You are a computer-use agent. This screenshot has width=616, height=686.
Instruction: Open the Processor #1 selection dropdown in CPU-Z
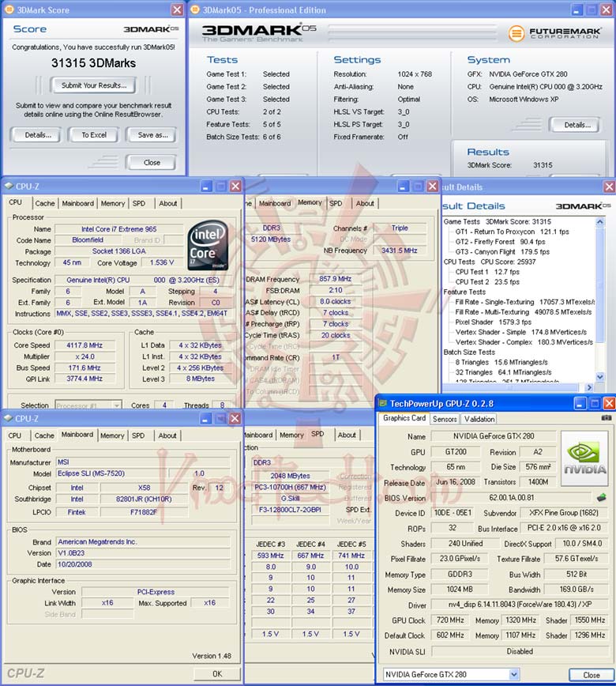[117, 405]
